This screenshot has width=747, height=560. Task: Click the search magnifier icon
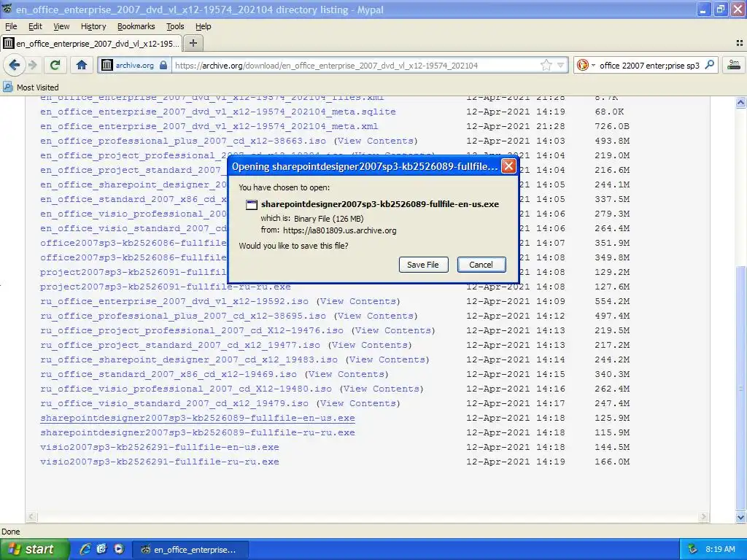click(709, 65)
